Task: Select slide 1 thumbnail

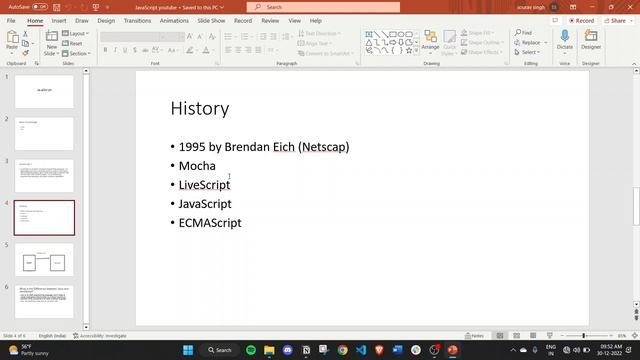Action: pos(44,91)
